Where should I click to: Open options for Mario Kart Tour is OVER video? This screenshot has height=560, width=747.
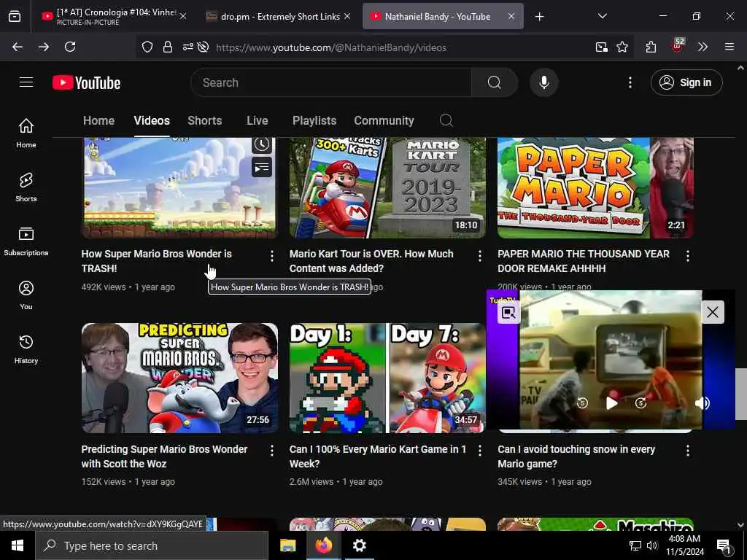(480, 256)
